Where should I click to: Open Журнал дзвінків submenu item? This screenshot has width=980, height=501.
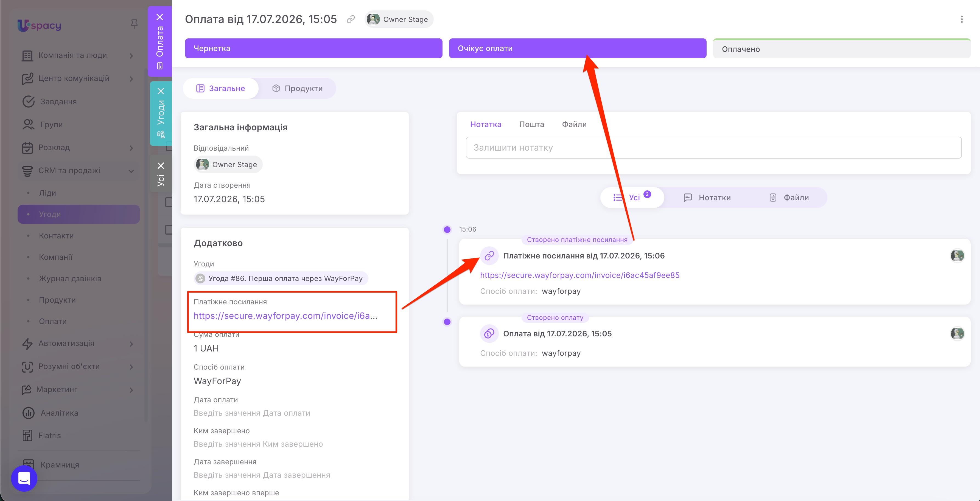[x=70, y=278]
